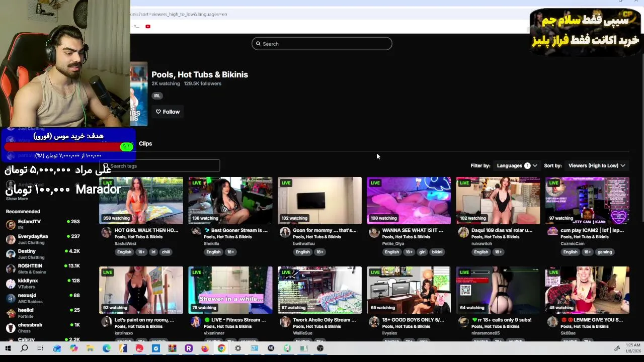644x362 pixels.
Task: Open Petite_Olya channel avatar
Action: point(374,232)
